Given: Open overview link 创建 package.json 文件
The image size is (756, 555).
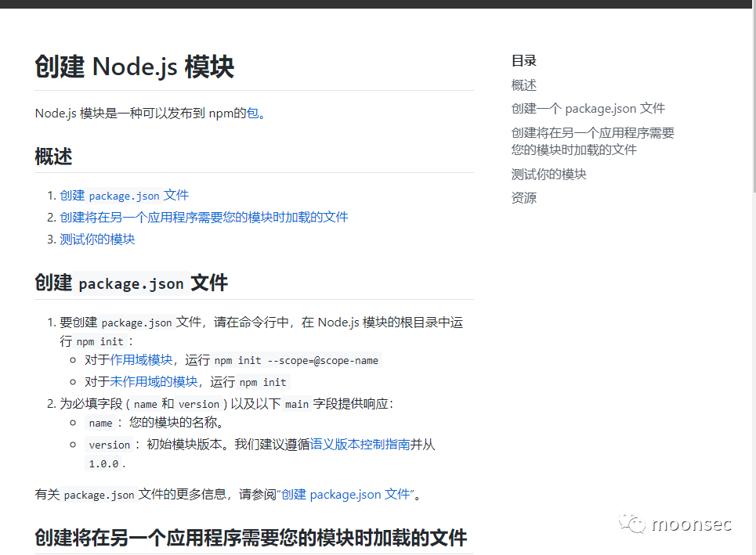Looking at the screenshot, I should (125, 196).
